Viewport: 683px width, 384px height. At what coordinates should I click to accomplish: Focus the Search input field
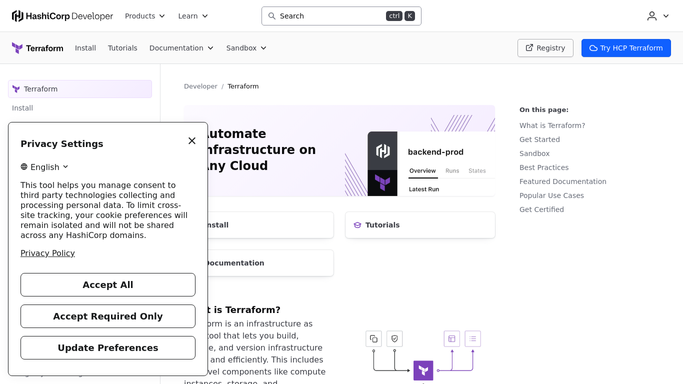click(x=342, y=16)
